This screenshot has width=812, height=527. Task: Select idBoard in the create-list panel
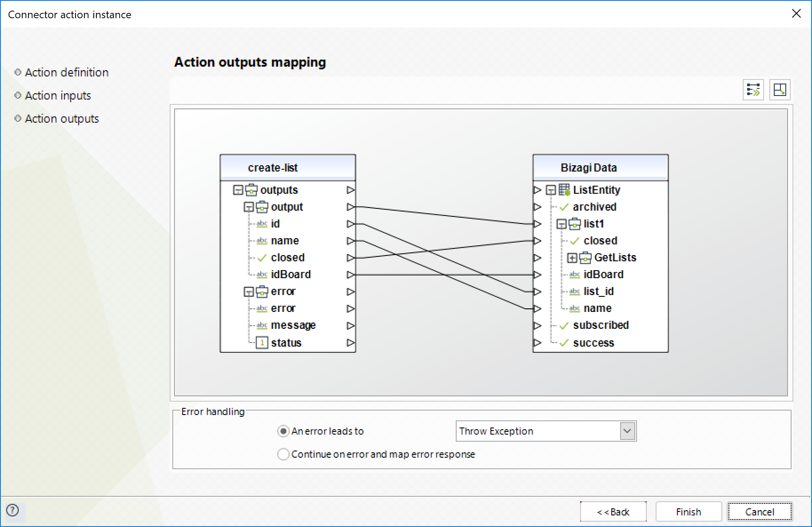click(291, 275)
